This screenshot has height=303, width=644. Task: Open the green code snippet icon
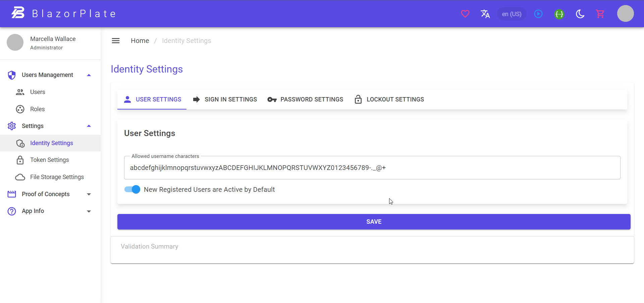559,14
